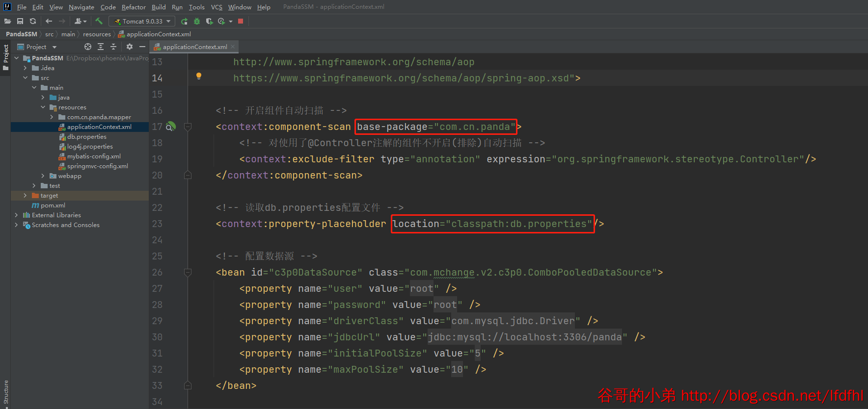Click the Profiler run icon
868x409 pixels.
(x=221, y=21)
